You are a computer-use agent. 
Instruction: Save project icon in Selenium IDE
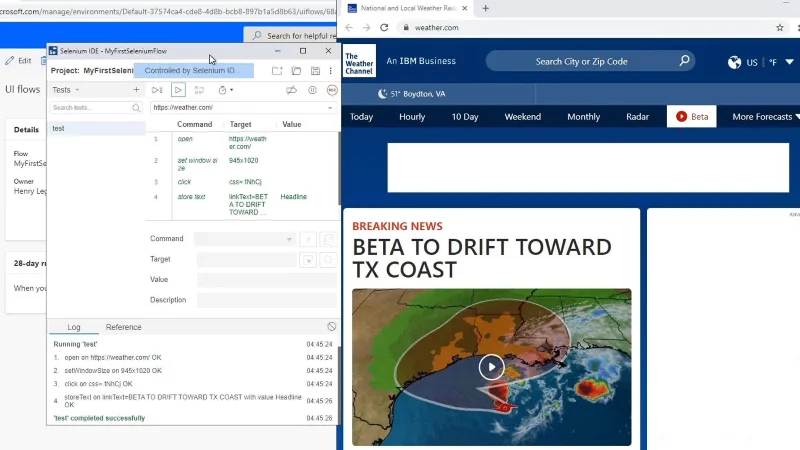315,71
